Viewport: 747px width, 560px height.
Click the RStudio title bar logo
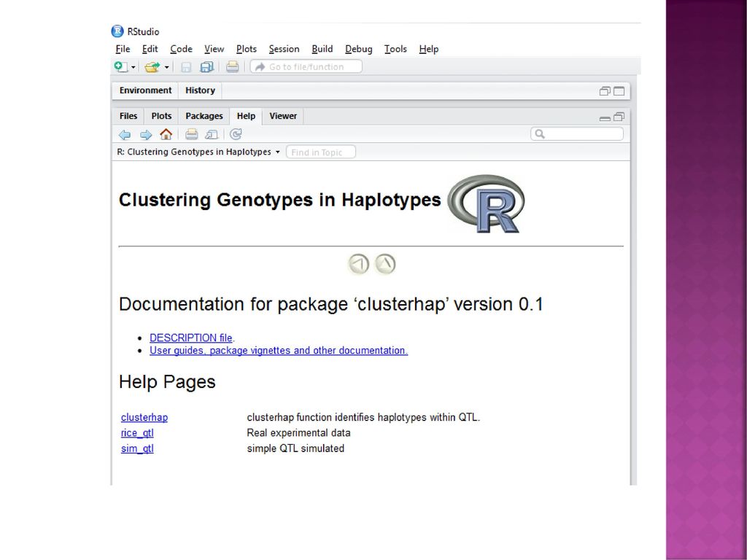[x=117, y=31]
